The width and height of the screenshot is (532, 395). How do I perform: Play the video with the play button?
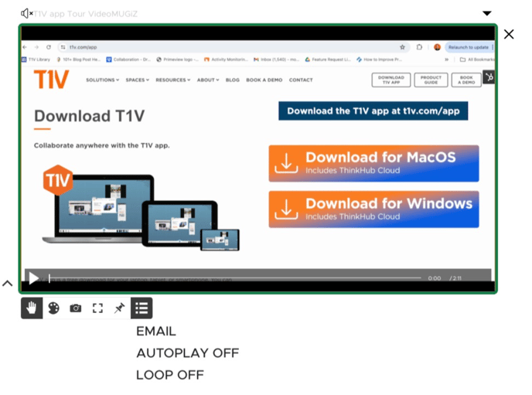pyautogui.click(x=33, y=278)
